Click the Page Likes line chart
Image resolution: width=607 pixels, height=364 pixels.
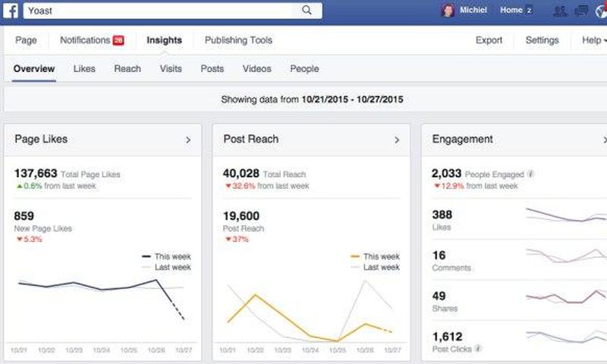[x=102, y=300]
